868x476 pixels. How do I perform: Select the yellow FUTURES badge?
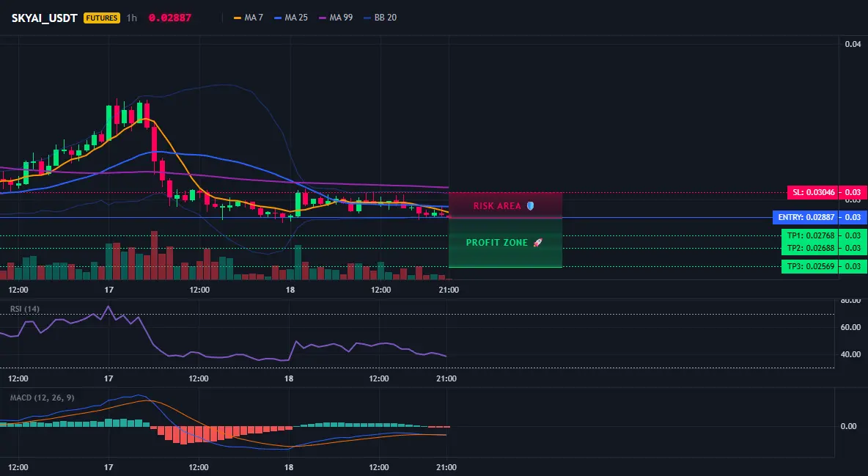(102, 18)
